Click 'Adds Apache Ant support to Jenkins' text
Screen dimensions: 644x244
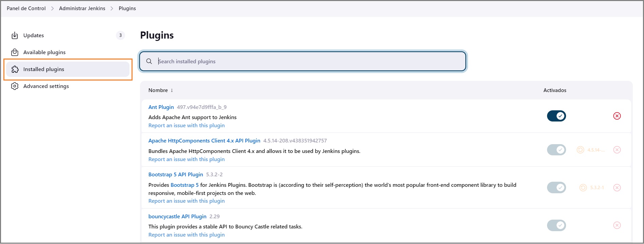pyautogui.click(x=193, y=117)
